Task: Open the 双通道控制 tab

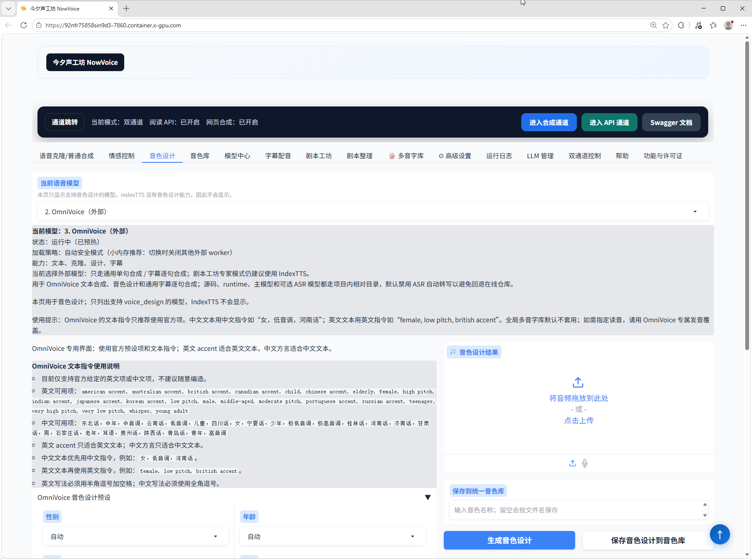Action: tap(584, 156)
